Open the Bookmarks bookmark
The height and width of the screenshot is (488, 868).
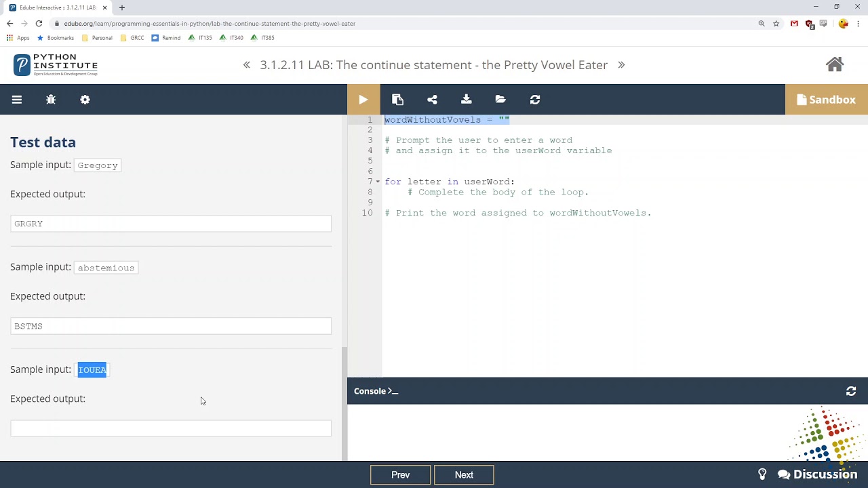coord(56,38)
